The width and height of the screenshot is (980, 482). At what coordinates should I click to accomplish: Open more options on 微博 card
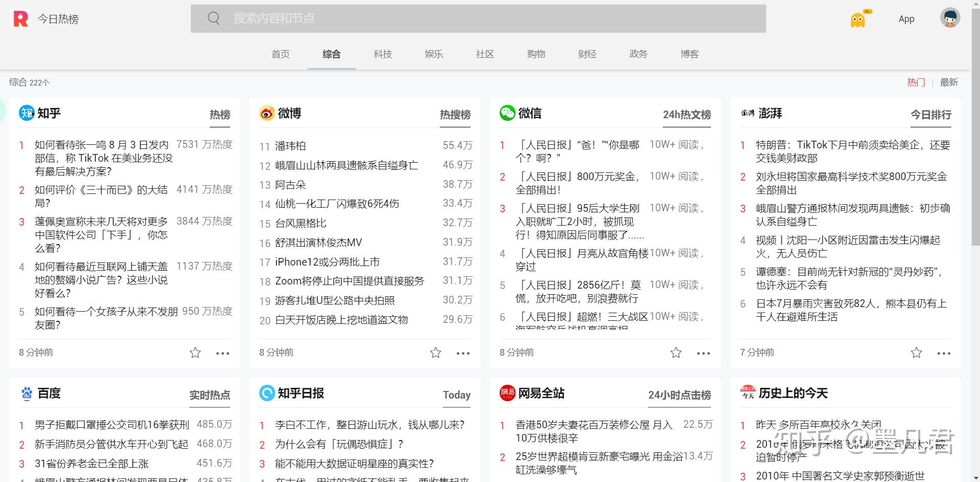(463, 353)
